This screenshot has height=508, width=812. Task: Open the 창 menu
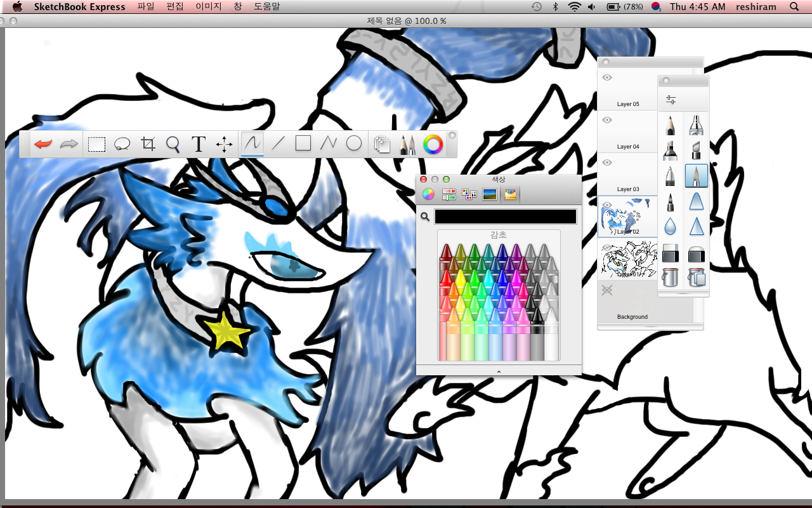237,6
